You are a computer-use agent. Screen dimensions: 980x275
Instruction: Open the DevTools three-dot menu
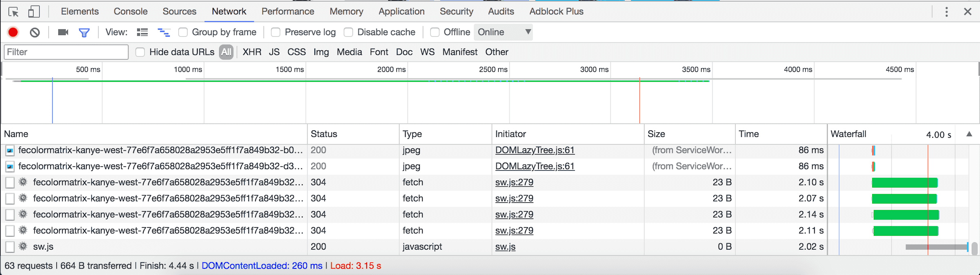coord(946,12)
